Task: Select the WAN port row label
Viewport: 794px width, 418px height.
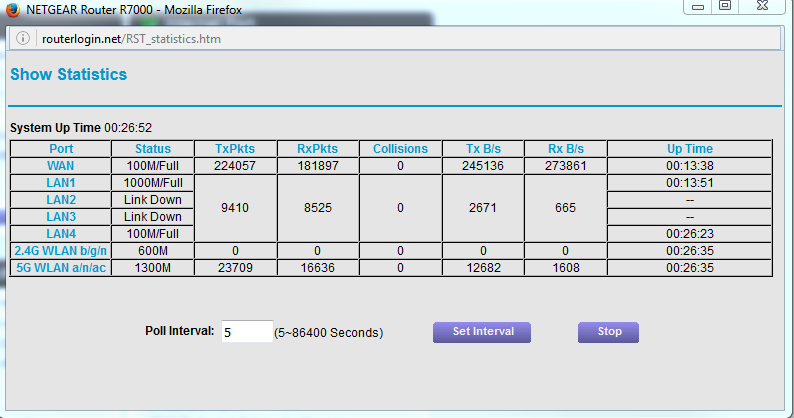Action: click(x=61, y=166)
